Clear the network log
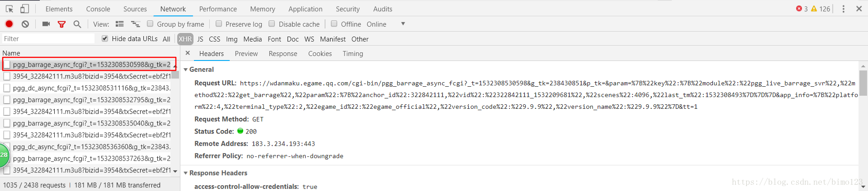Image resolution: width=868 pixels, height=191 pixels. tap(25, 24)
